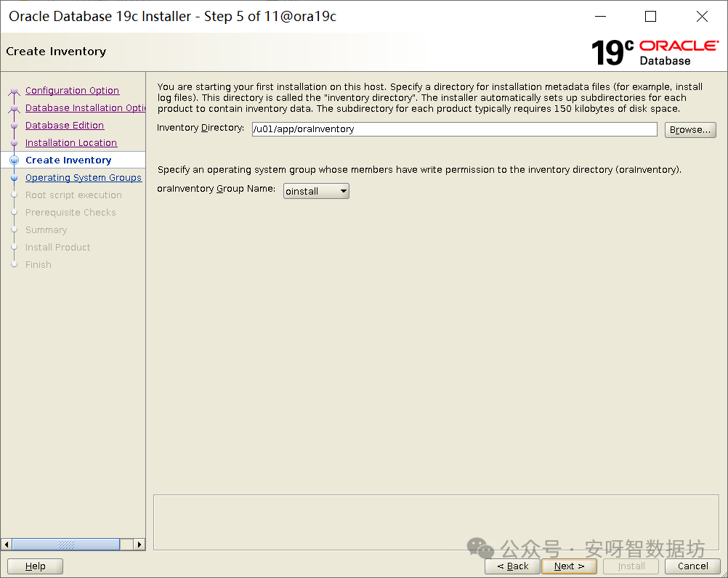Minimize the installer window
The height and width of the screenshot is (578, 728).
click(600, 16)
